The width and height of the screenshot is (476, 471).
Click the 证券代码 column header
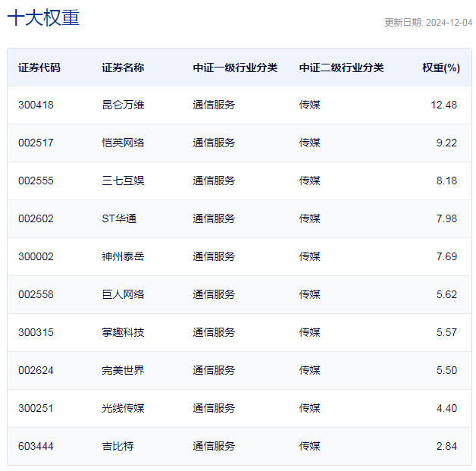(39, 68)
